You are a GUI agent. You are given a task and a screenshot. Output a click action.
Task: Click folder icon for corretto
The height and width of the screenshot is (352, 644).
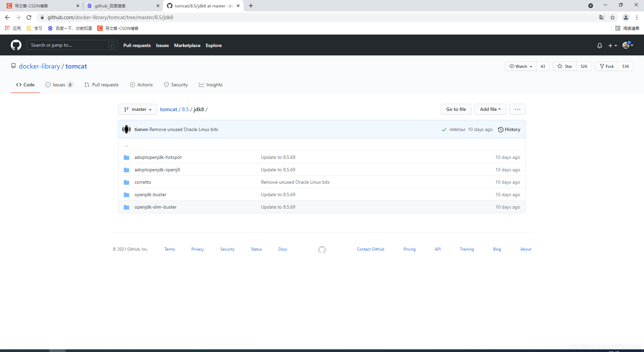126,182
